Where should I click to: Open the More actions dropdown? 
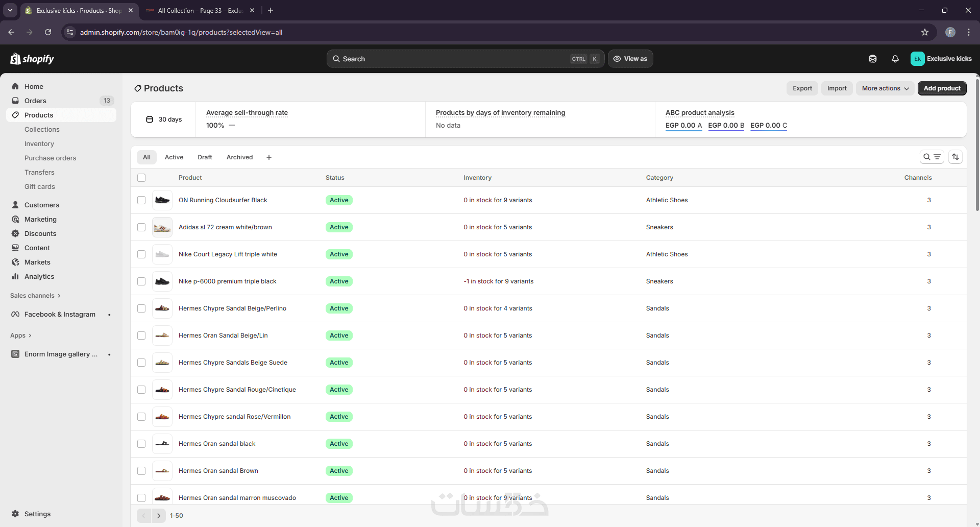pos(885,88)
